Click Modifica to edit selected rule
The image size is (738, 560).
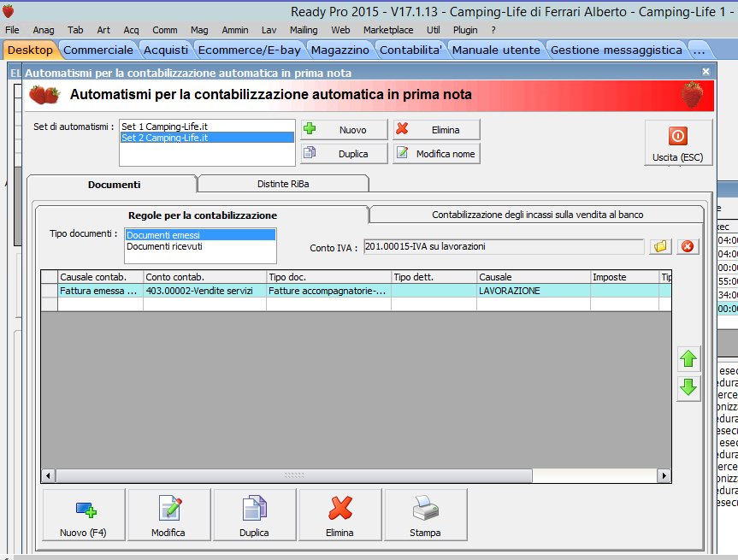tap(169, 515)
